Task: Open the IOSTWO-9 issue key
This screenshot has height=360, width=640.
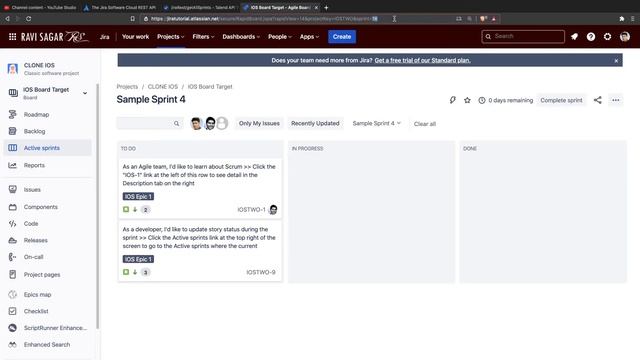Action: [261, 272]
